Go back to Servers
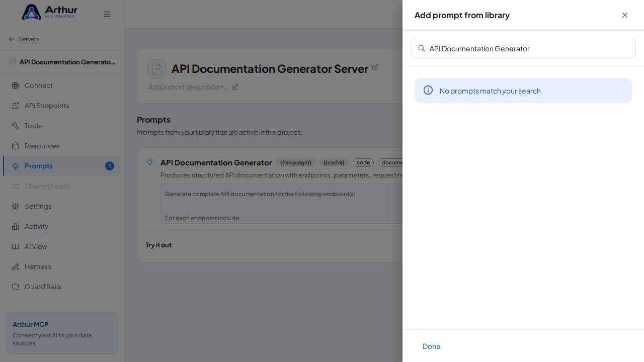Viewport: 644px width, 362px height. (24, 39)
